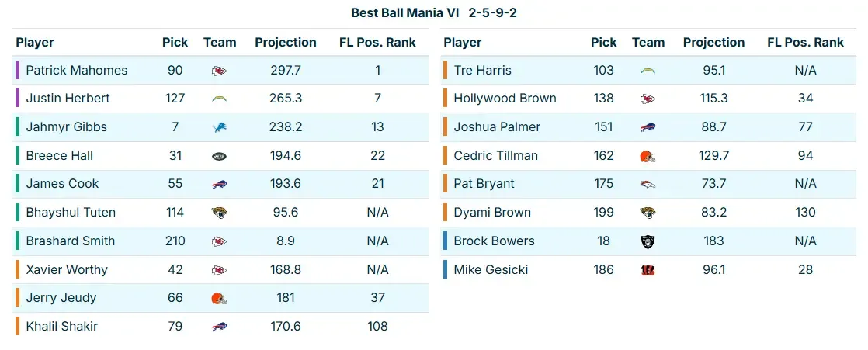Click the Browns logo in Jerry Jeudy's row
The image size is (868, 350).
[x=220, y=298]
